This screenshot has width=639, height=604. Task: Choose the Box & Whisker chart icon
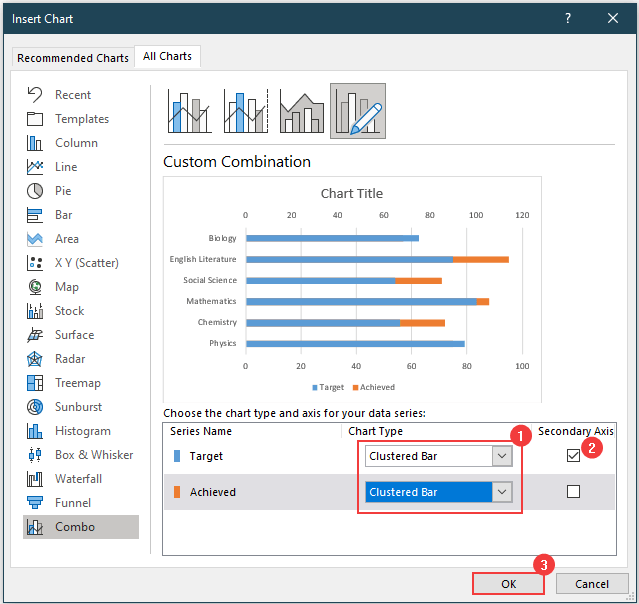click(35, 455)
